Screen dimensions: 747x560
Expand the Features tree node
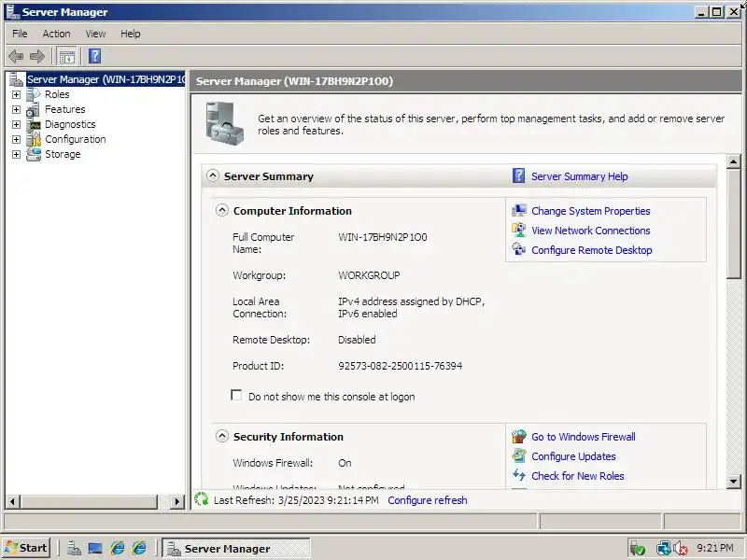pyautogui.click(x=16, y=109)
